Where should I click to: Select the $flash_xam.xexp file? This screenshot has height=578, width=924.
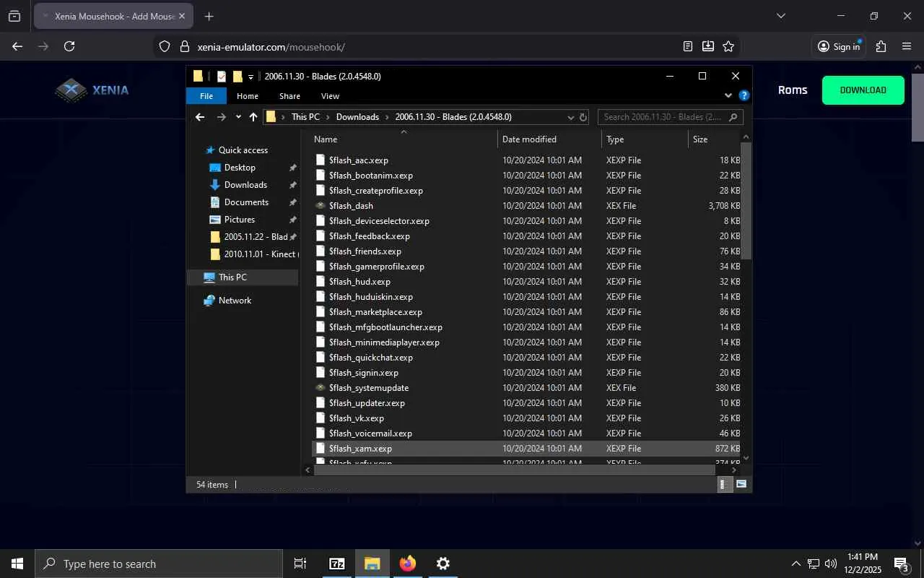526,449
